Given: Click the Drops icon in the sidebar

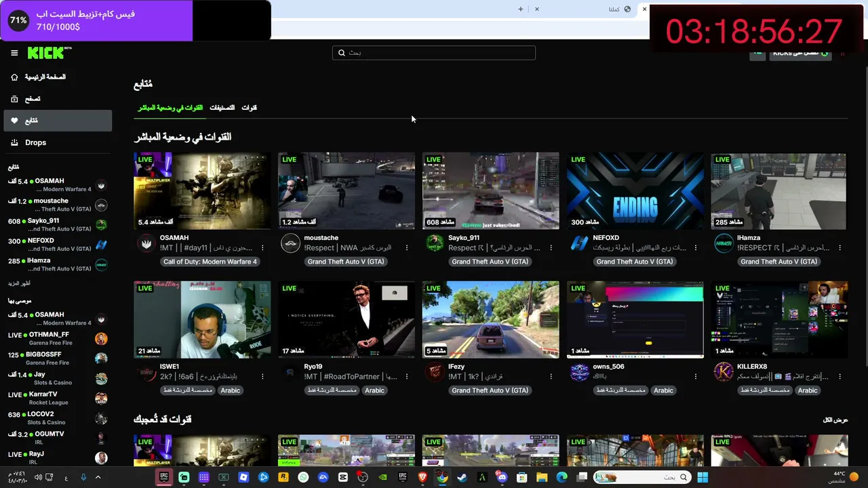Looking at the screenshot, I should (x=14, y=142).
